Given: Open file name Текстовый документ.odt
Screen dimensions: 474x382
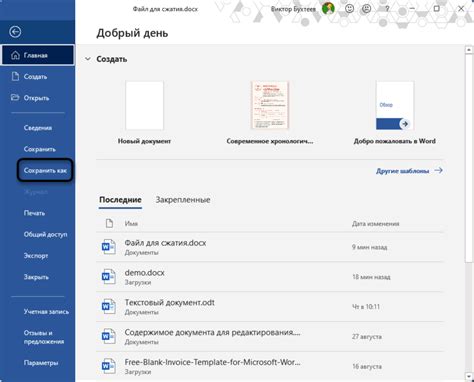Looking at the screenshot, I should click(170, 302).
